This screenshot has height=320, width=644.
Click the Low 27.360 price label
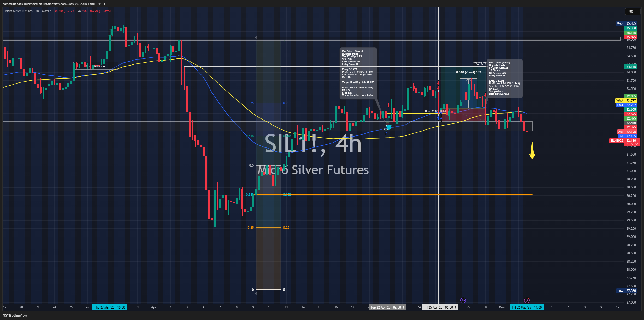click(x=627, y=291)
